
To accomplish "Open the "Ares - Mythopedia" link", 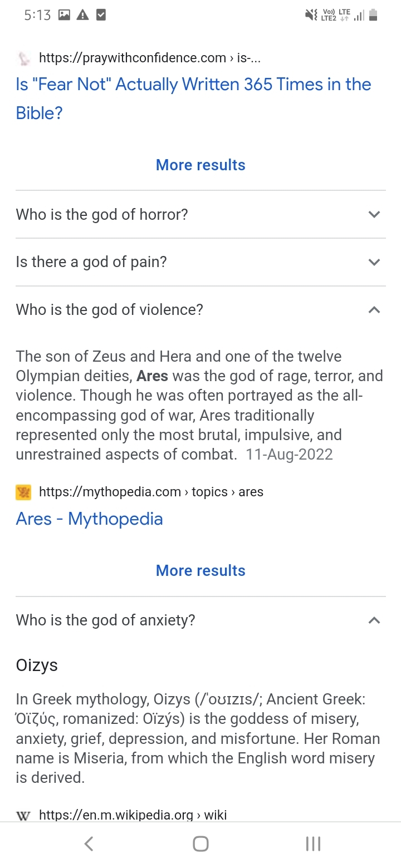I will tap(90, 519).
